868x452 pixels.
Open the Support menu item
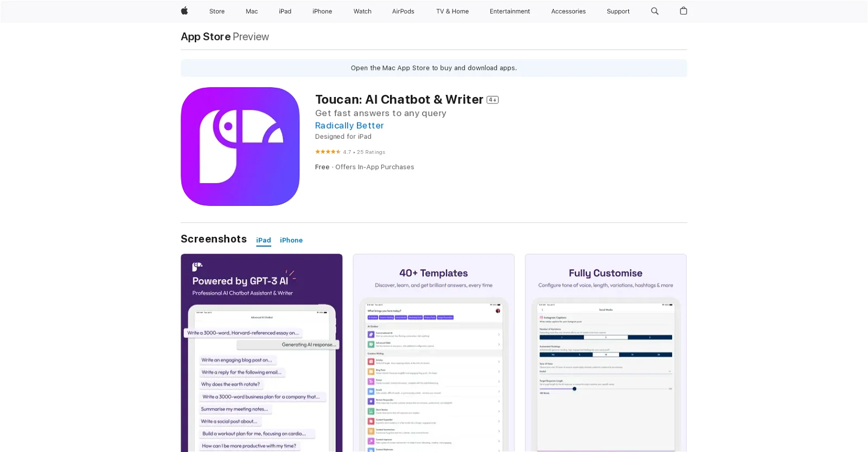[x=618, y=11]
